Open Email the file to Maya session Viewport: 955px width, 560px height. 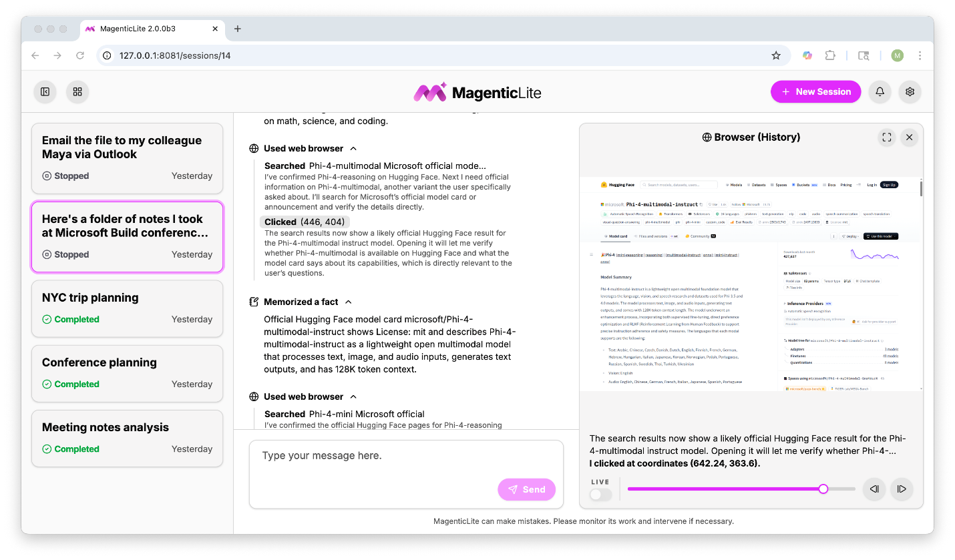[127, 158]
